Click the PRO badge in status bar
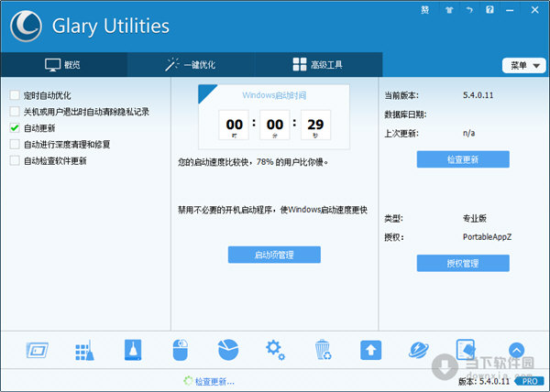Image resolution: width=550 pixels, height=392 pixels. point(530,381)
